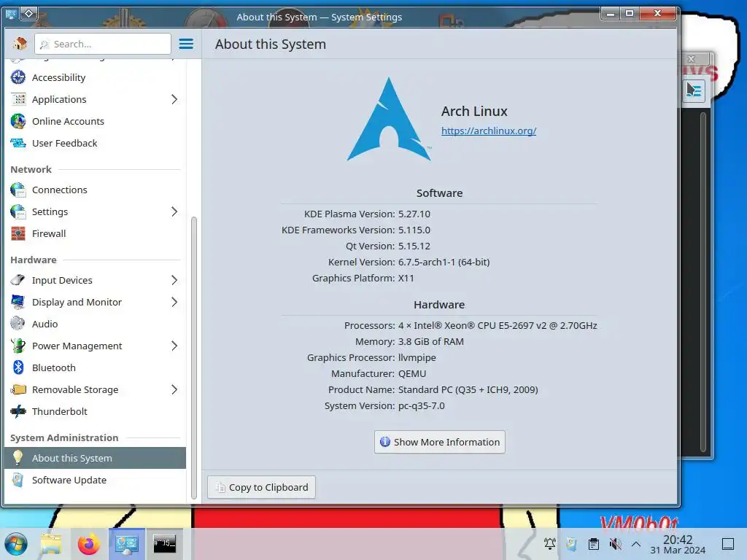Expand the Applications chevron arrow
This screenshot has height=560, width=747.
click(x=174, y=99)
